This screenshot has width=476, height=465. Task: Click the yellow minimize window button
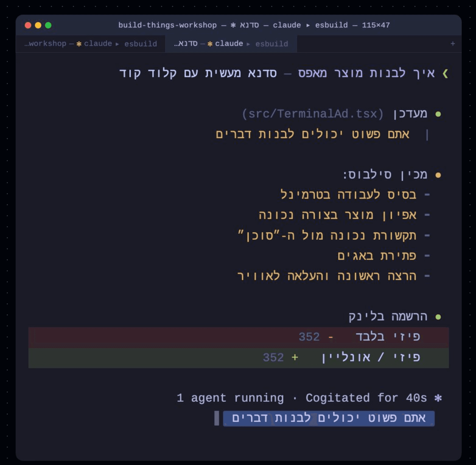coord(38,25)
